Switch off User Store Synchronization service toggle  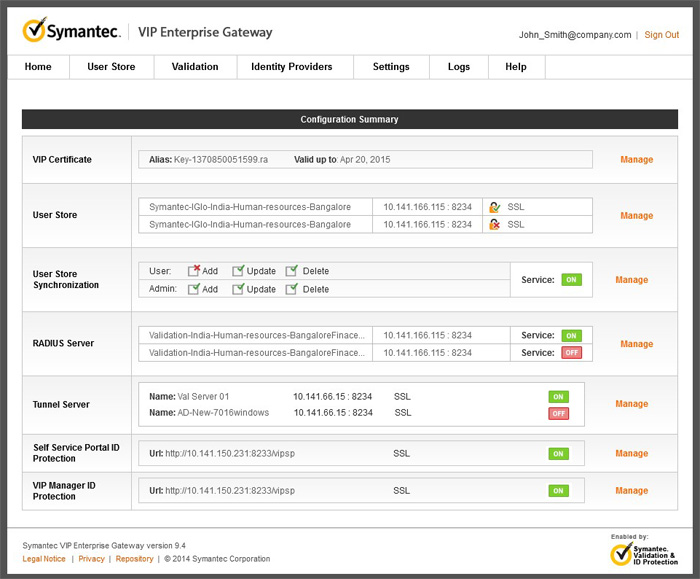(x=571, y=280)
